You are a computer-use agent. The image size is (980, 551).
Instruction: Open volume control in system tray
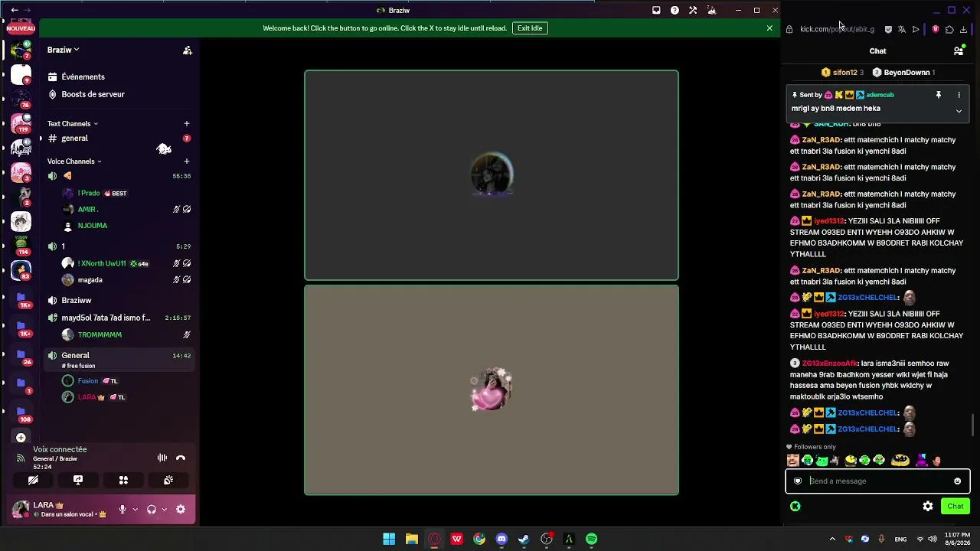point(933,539)
